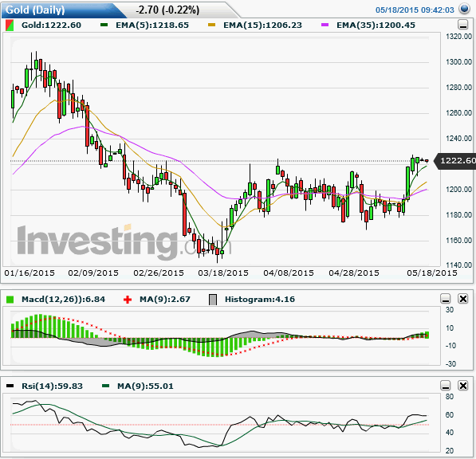Close the RSI indicator panel

pos(463,386)
